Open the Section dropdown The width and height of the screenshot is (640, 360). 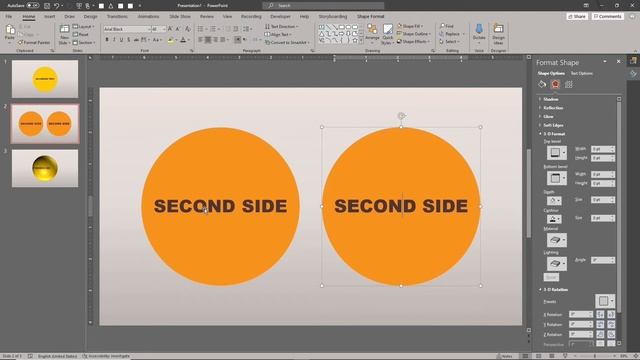click(84, 42)
